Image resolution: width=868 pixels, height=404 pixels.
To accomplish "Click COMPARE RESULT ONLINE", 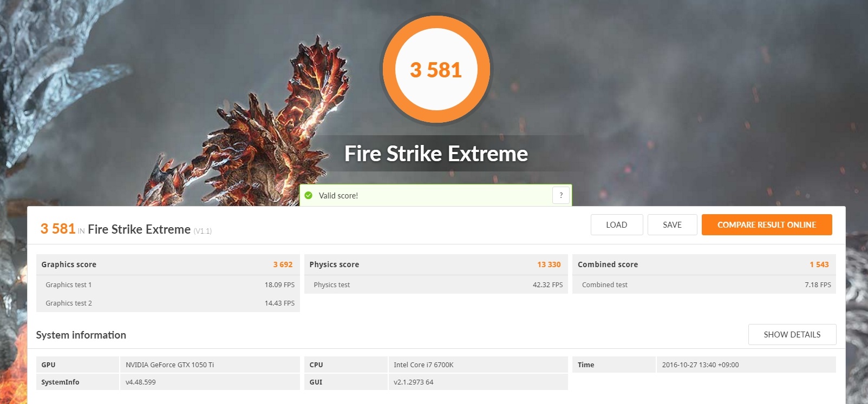I will click(766, 225).
